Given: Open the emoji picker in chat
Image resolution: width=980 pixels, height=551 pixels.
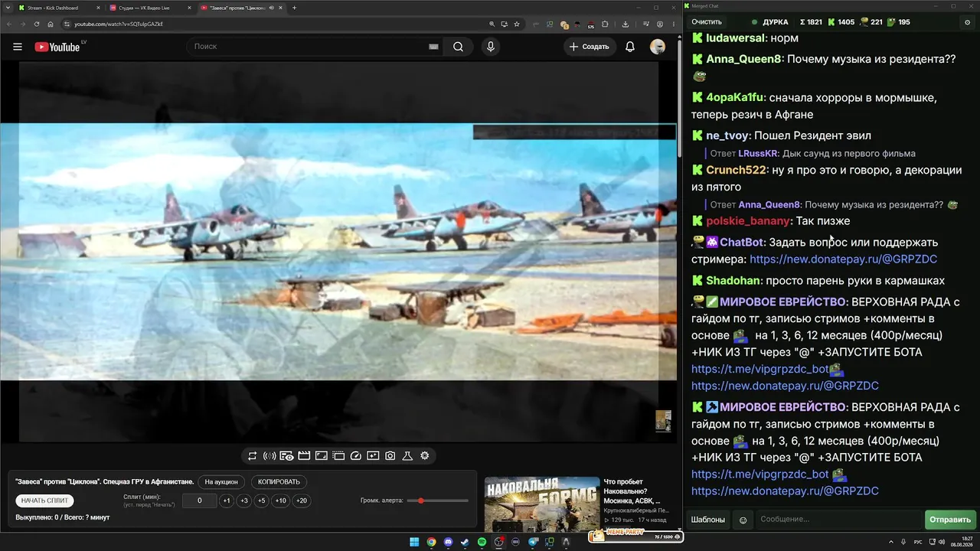Looking at the screenshot, I should (743, 520).
